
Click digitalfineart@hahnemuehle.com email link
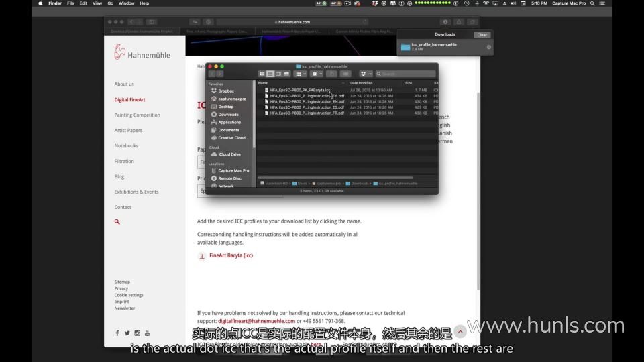click(x=256, y=321)
